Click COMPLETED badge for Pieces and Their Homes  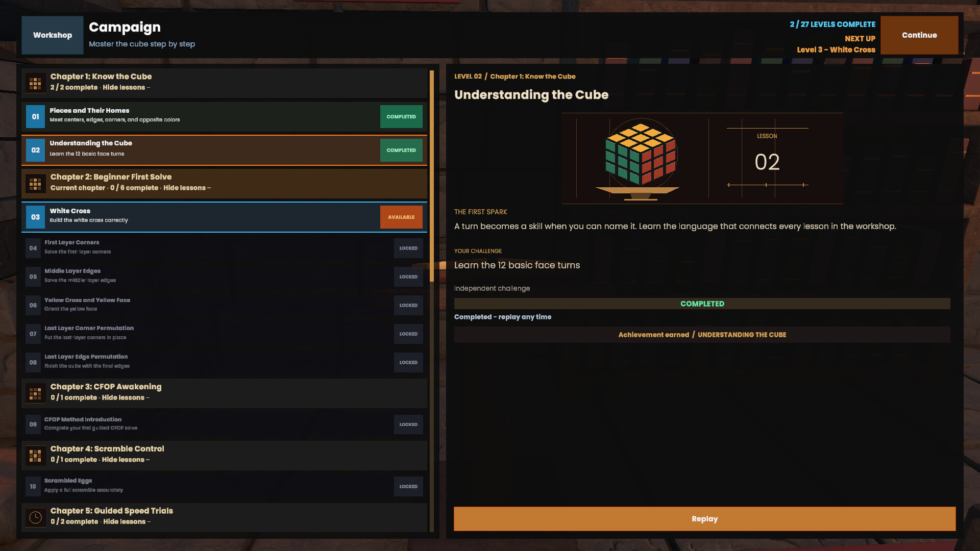[401, 117]
